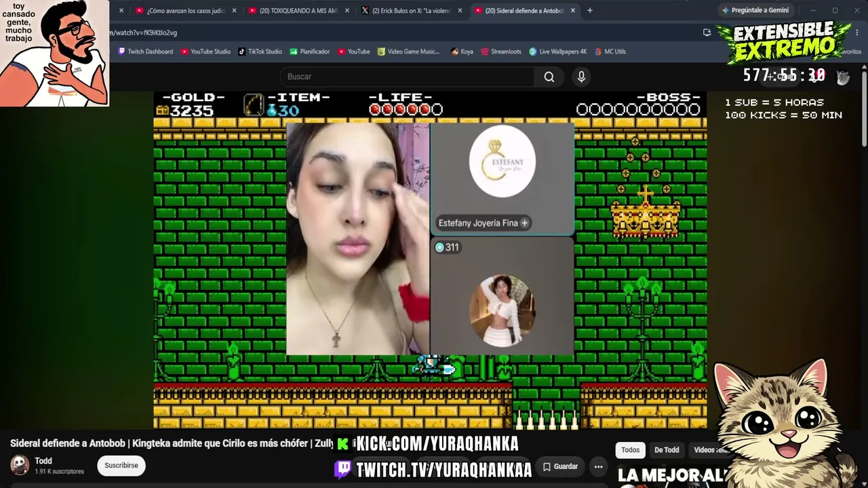
Task: Open the Koya bookmark
Action: click(x=462, y=52)
